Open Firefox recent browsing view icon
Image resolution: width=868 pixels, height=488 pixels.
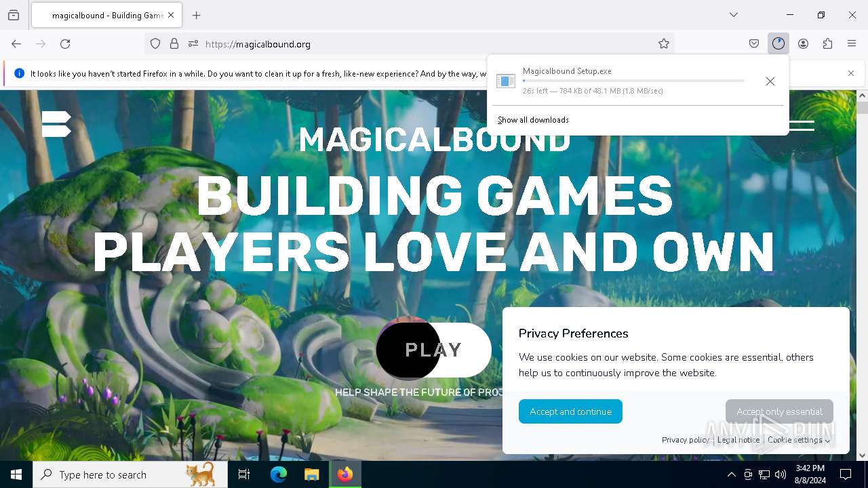tap(14, 15)
